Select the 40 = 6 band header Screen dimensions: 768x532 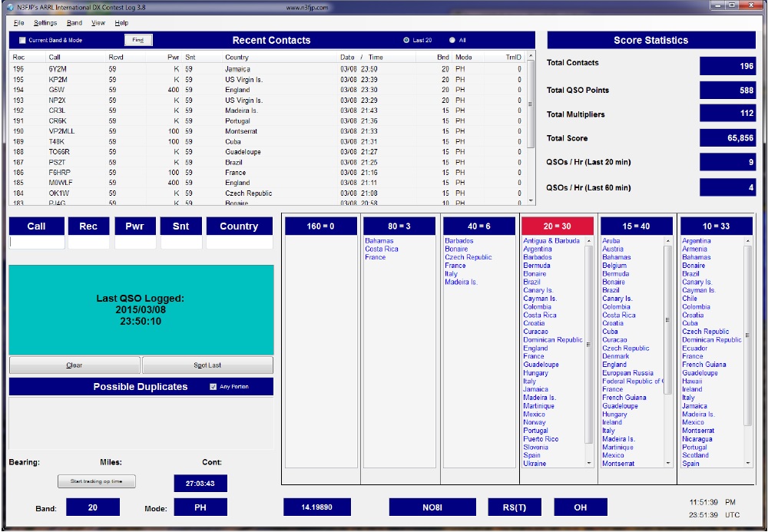[x=479, y=226]
